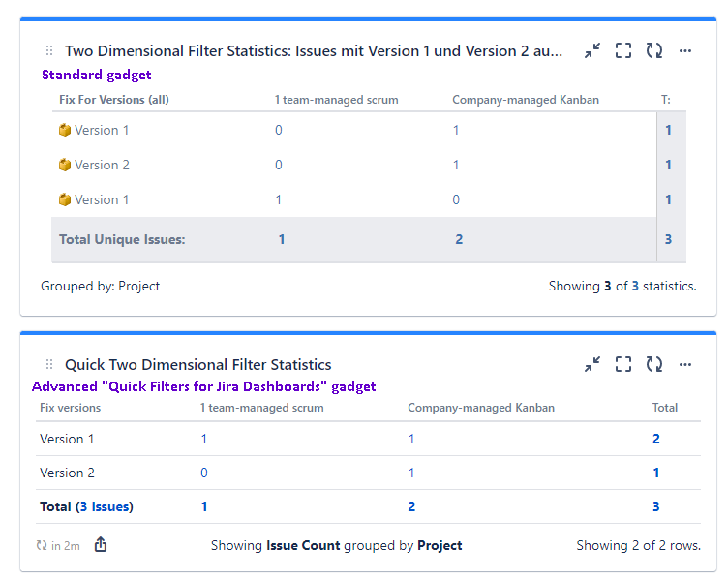Click the '3 issues' total link
Image resolution: width=728 pixels, height=580 pixels.
[105, 506]
